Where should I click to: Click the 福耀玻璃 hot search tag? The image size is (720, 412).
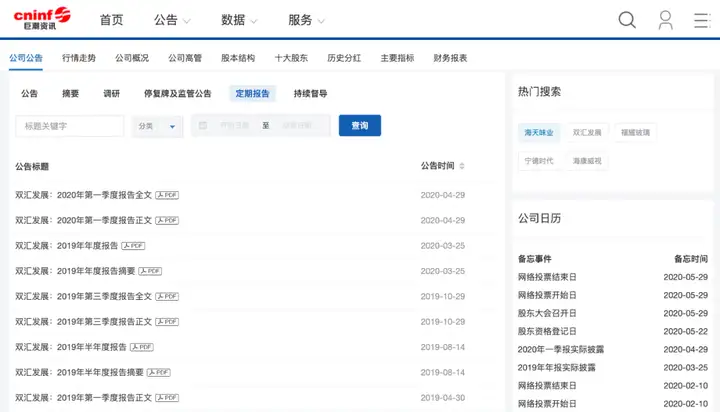[x=636, y=132]
